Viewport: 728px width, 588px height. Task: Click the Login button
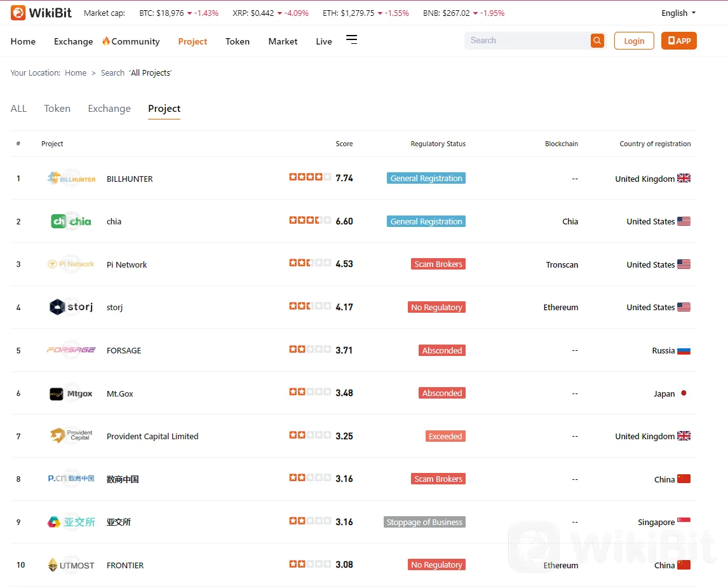(634, 41)
